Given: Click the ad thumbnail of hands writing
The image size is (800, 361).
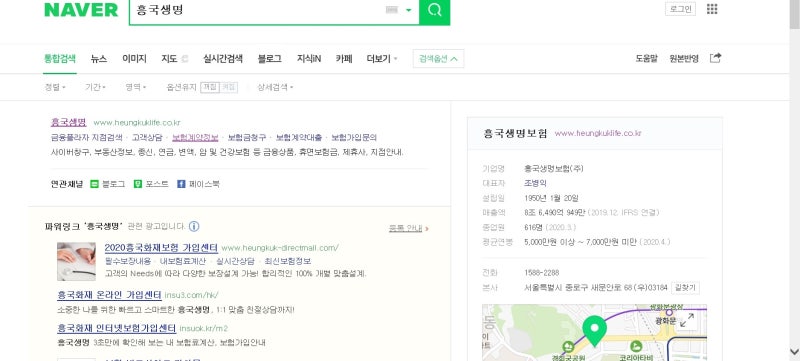Looking at the screenshot, I should coord(76,262).
